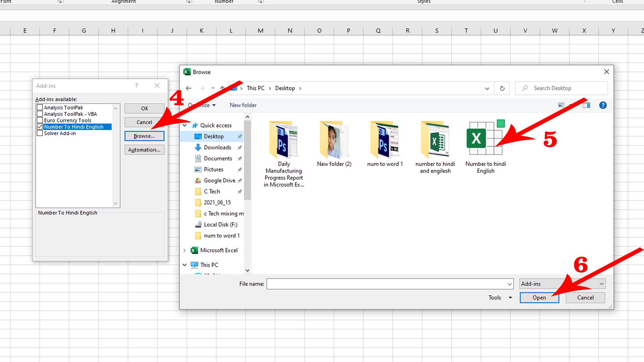Open the Downloads folder in sidebar
644x362 pixels.
click(217, 147)
